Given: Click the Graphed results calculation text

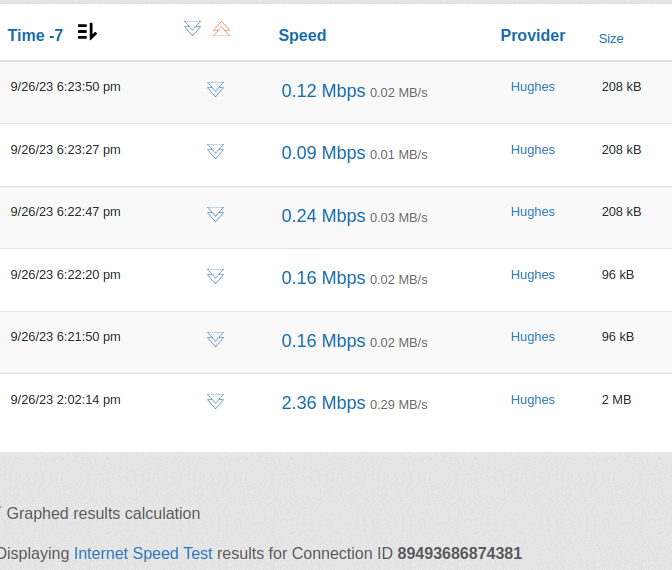Looking at the screenshot, I should (x=103, y=514).
